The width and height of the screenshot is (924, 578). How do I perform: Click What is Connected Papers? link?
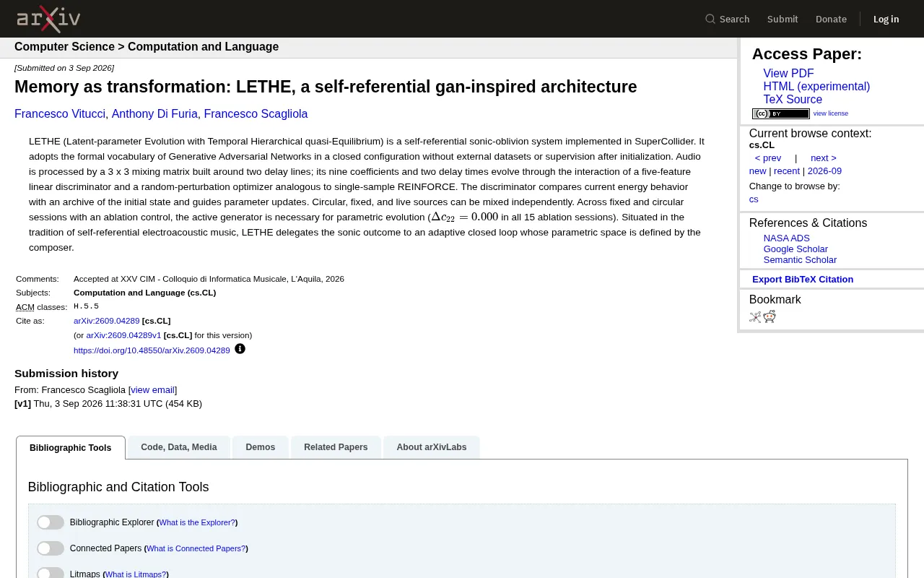(x=196, y=548)
